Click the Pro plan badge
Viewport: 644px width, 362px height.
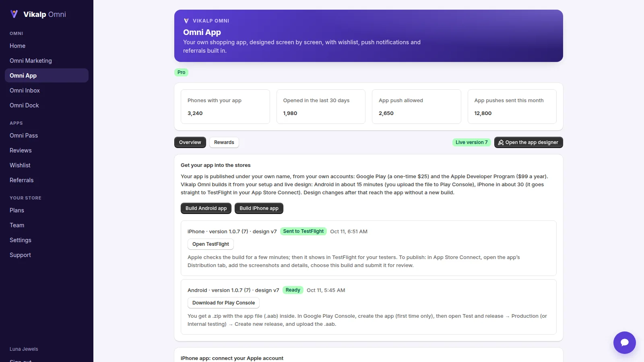pyautogui.click(x=182, y=72)
